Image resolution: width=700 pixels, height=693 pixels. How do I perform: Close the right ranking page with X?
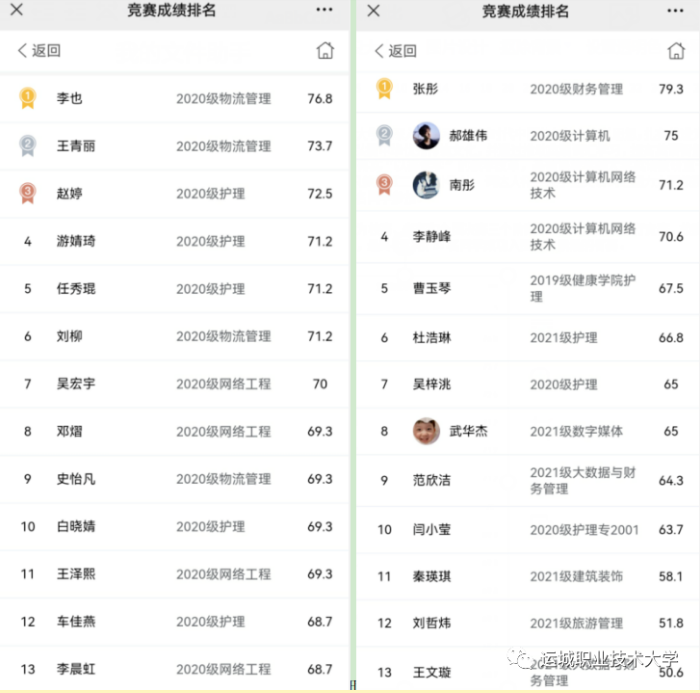[373, 10]
